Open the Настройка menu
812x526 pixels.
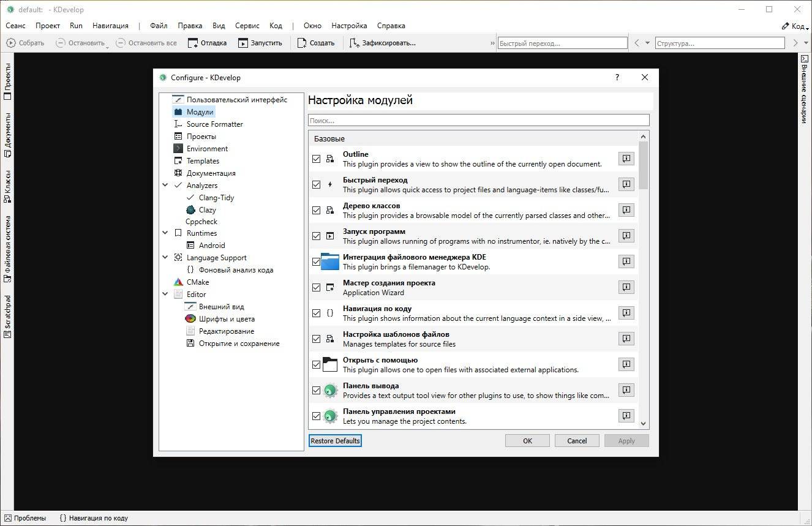pyautogui.click(x=349, y=26)
